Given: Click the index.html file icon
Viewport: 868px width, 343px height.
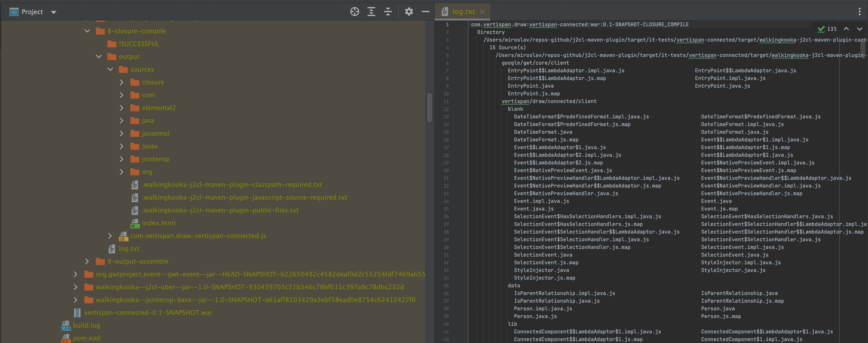Looking at the screenshot, I should point(135,223).
